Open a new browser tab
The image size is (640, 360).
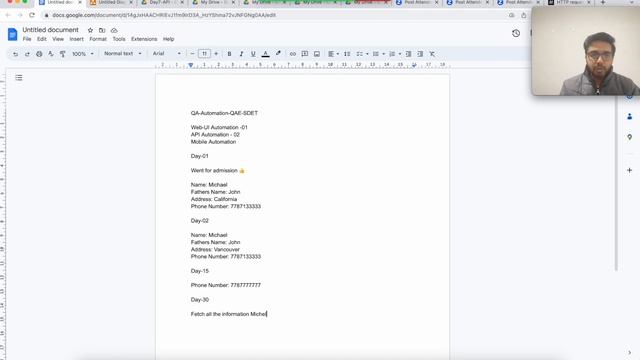click(x=603, y=2)
